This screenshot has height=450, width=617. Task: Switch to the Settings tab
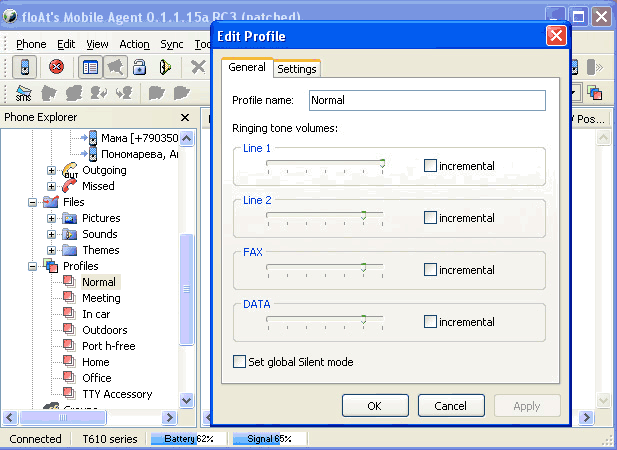click(x=296, y=69)
